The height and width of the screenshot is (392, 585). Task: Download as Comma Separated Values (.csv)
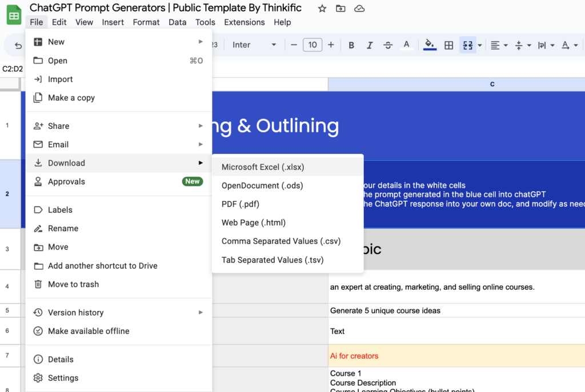coord(288,241)
